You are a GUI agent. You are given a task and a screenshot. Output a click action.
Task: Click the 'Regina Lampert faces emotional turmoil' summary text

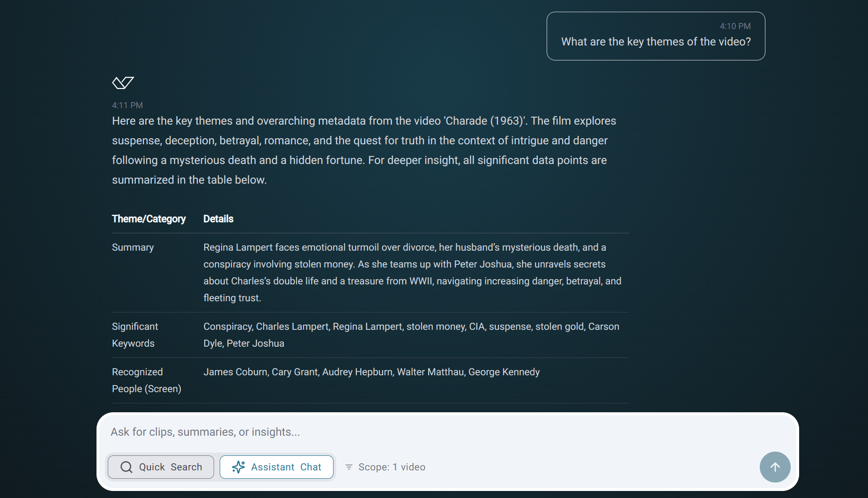(x=413, y=273)
